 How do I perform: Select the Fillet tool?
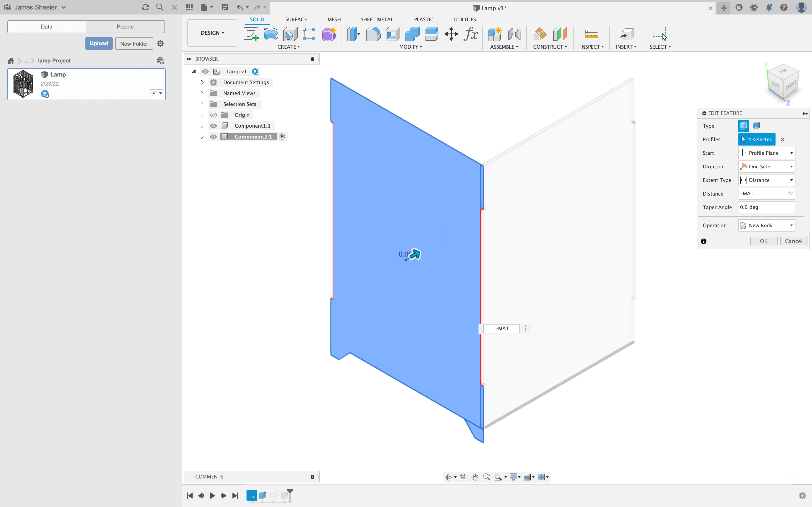pos(373,34)
